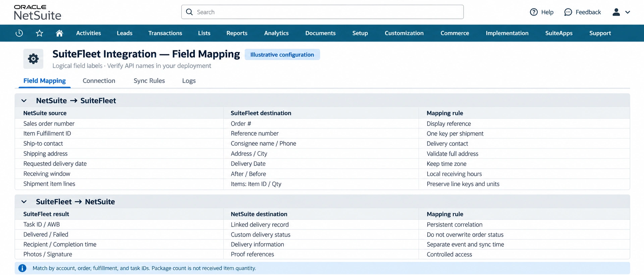Open the Transactions menu

point(165,33)
